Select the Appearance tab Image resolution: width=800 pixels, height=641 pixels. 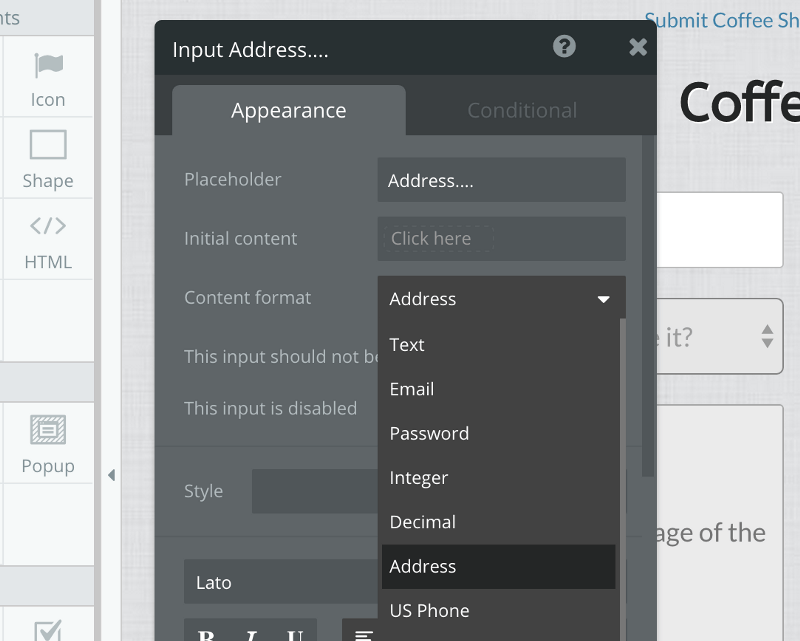[x=289, y=110]
